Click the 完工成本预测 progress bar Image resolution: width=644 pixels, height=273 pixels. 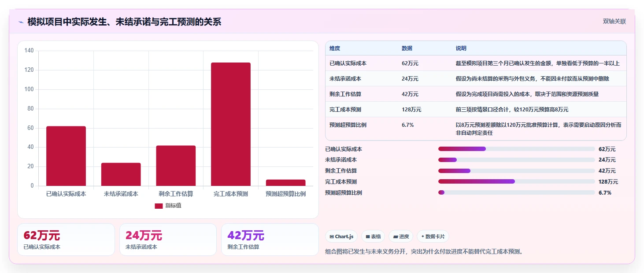(517, 181)
